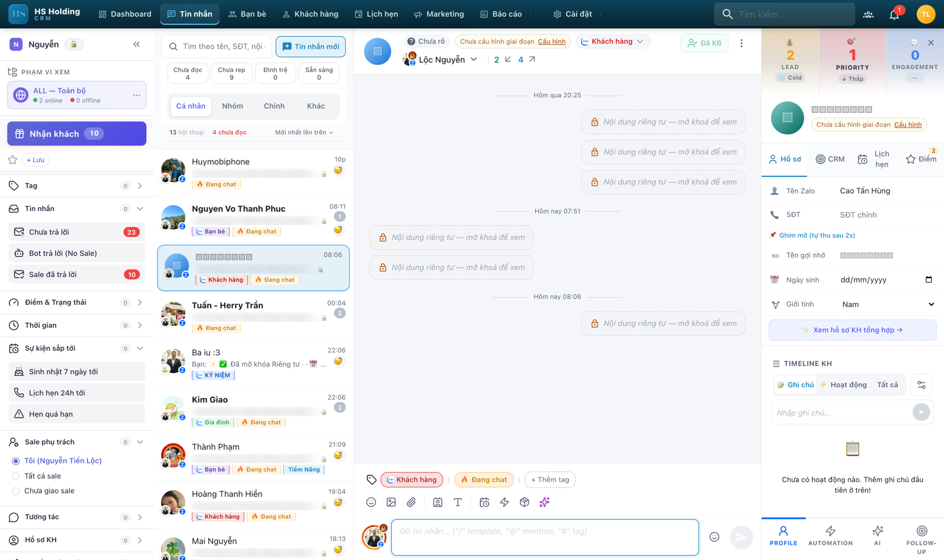
Task: Toggle the lock badge next to Nguyễn
Action: point(74,44)
